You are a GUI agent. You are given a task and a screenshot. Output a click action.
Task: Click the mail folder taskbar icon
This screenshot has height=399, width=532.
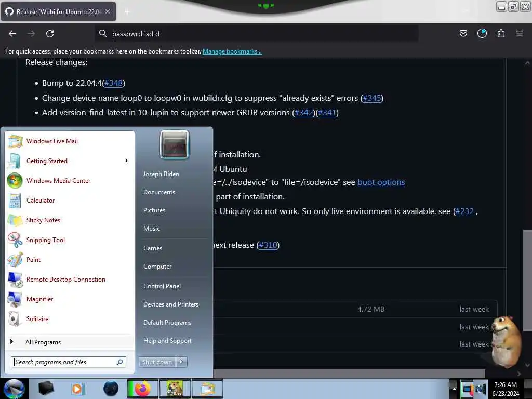tap(207, 389)
